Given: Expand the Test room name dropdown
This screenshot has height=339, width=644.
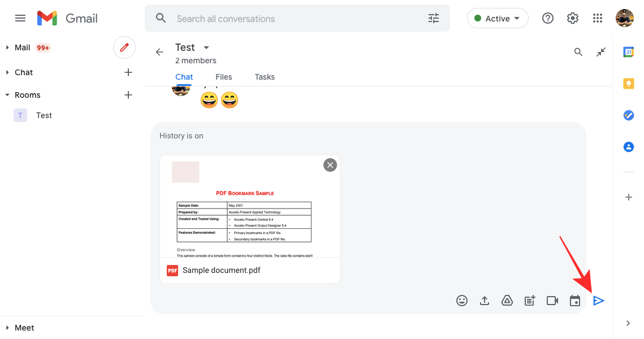Looking at the screenshot, I should tap(206, 47).
